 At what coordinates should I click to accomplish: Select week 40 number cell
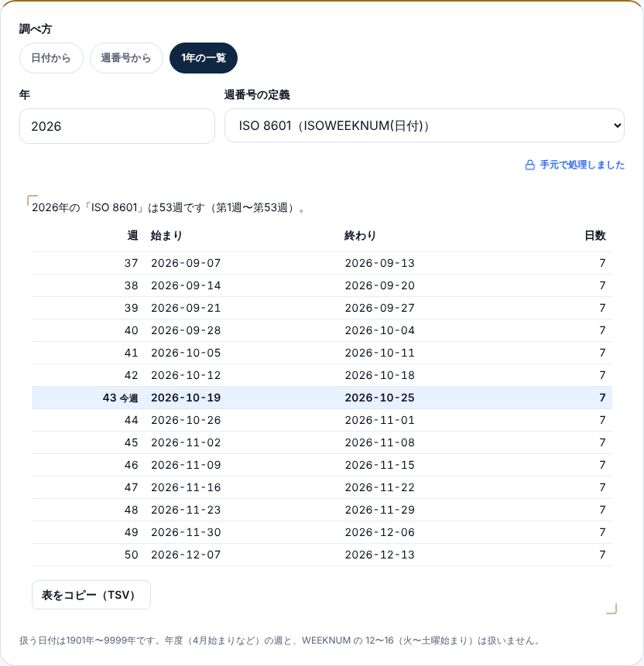(132, 330)
